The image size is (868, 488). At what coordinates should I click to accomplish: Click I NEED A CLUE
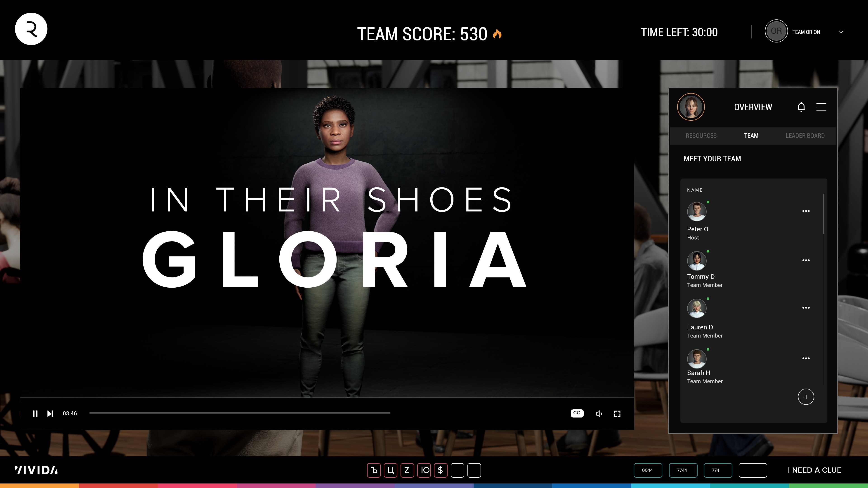click(x=814, y=470)
